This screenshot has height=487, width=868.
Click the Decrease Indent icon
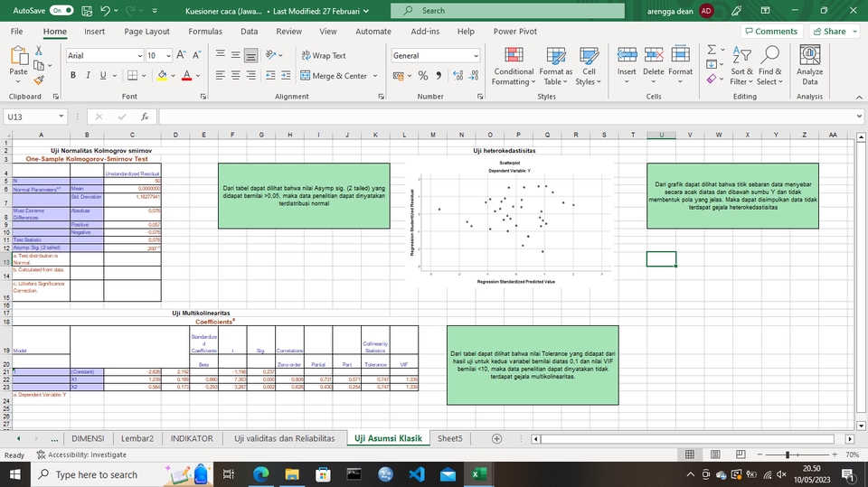point(270,75)
